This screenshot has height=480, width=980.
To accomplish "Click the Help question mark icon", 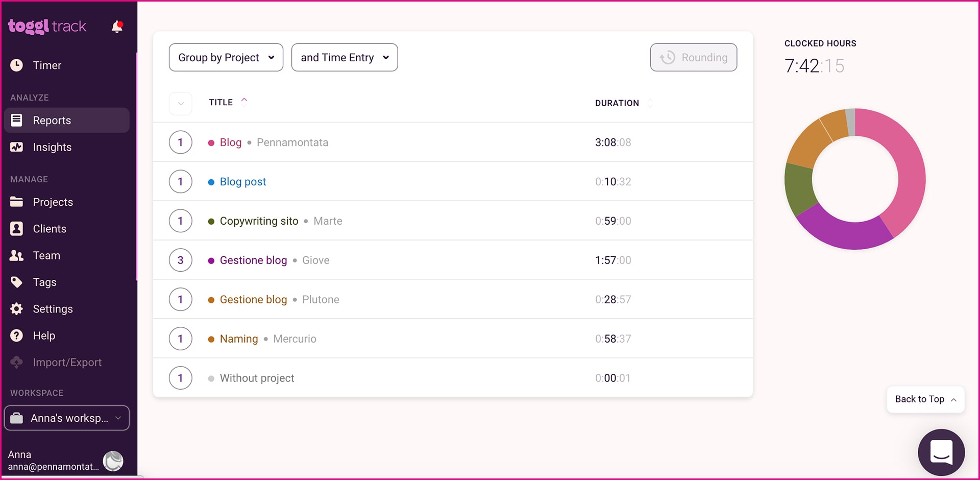I will pos(16,335).
